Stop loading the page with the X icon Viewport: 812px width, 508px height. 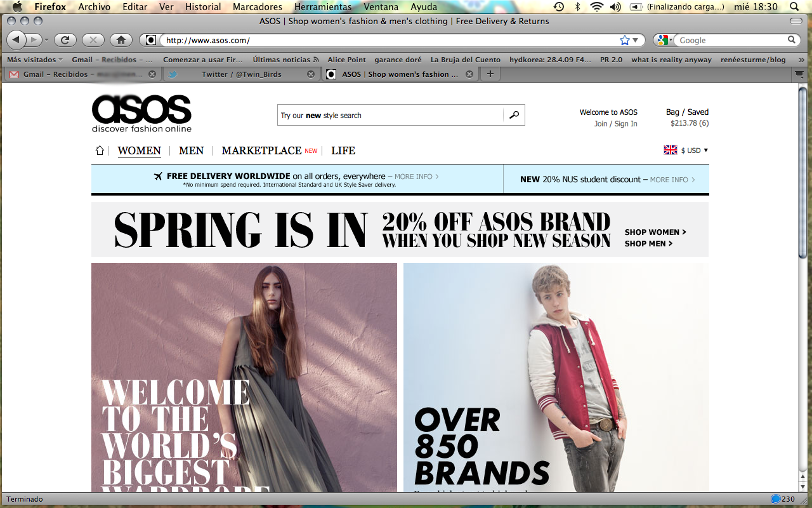pos(93,39)
